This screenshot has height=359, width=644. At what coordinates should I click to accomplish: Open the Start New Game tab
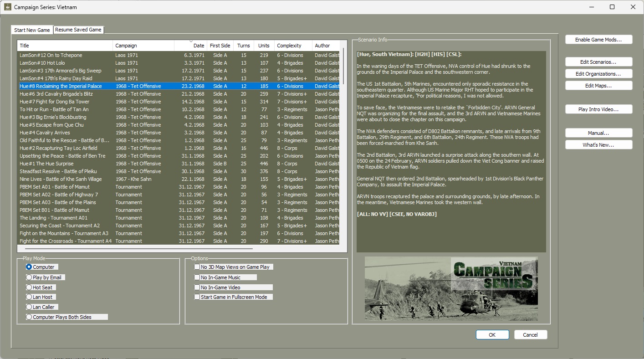tap(32, 30)
